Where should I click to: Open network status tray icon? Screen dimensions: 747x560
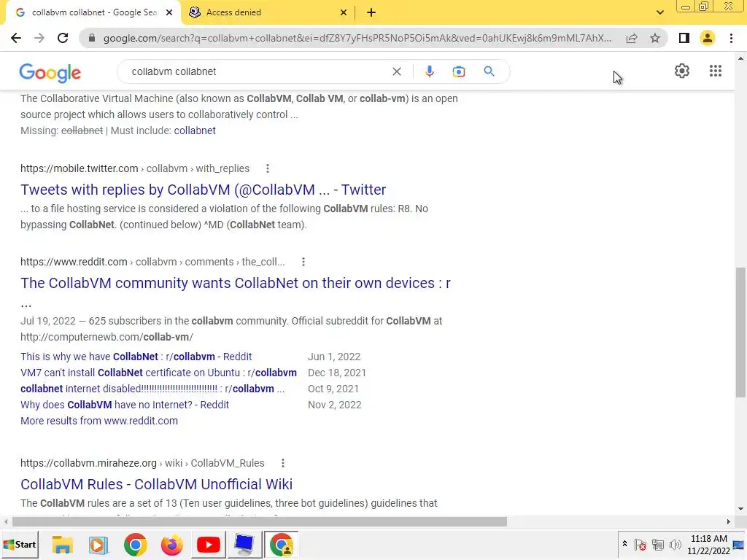coord(658,544)
